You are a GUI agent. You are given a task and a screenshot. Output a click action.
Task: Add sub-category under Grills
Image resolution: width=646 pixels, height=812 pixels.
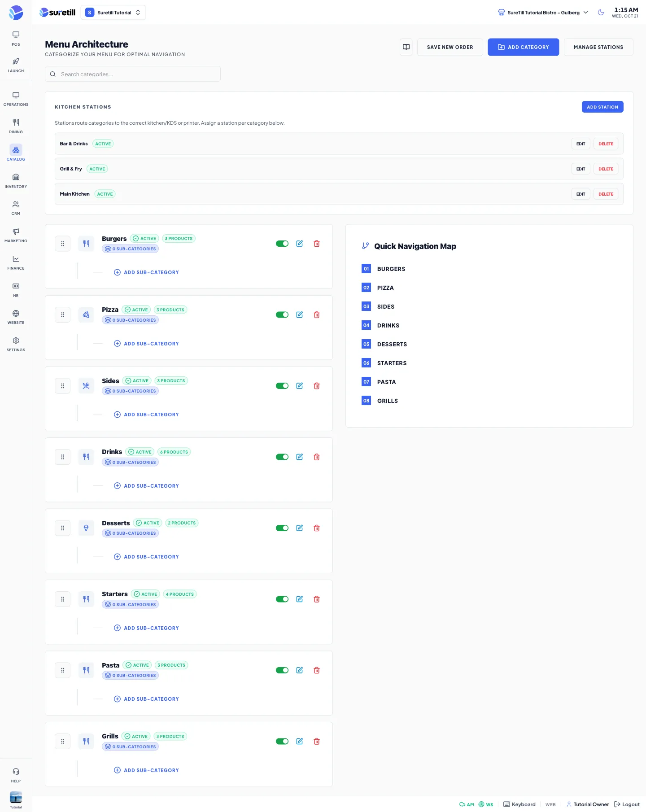click(x=146, y=770)
